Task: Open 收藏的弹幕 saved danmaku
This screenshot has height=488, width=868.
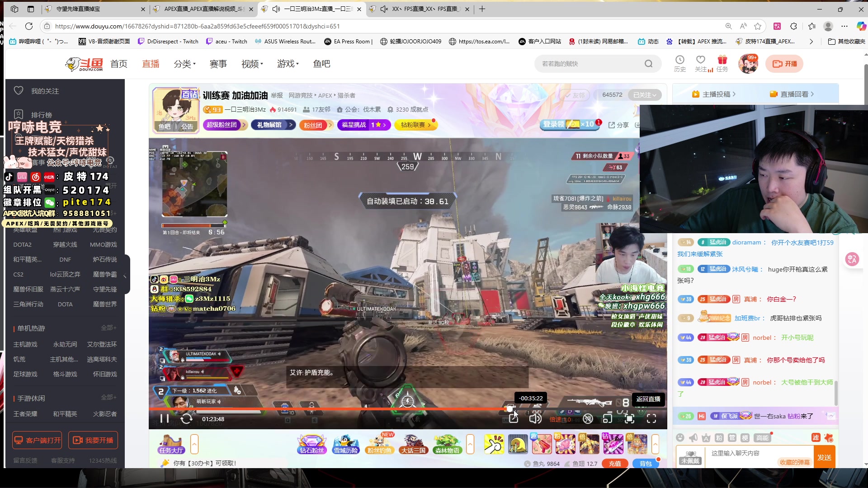Action: (x=794, y=462)
